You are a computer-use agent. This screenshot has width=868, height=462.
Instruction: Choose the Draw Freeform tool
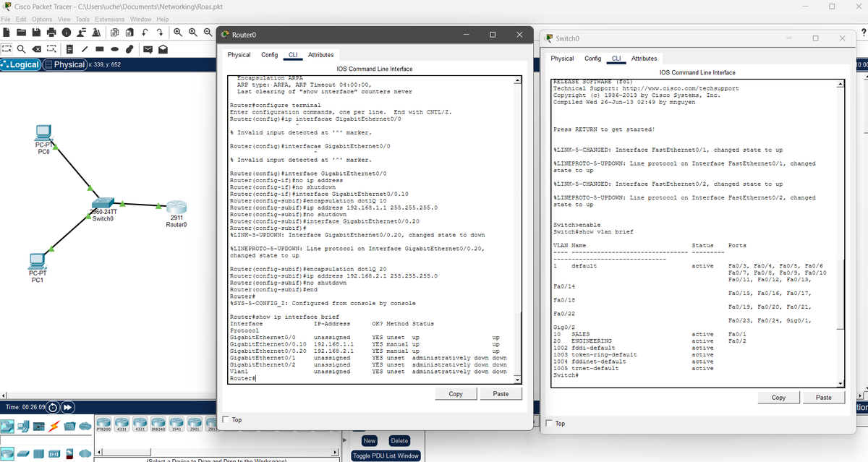(x=129, y=48)
